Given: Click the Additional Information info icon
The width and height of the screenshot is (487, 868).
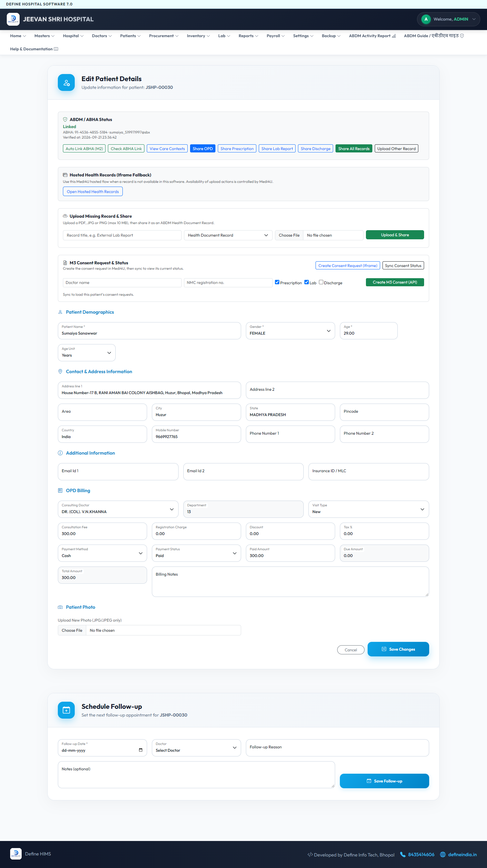Looking at the screenshot, I should (60, 453).
